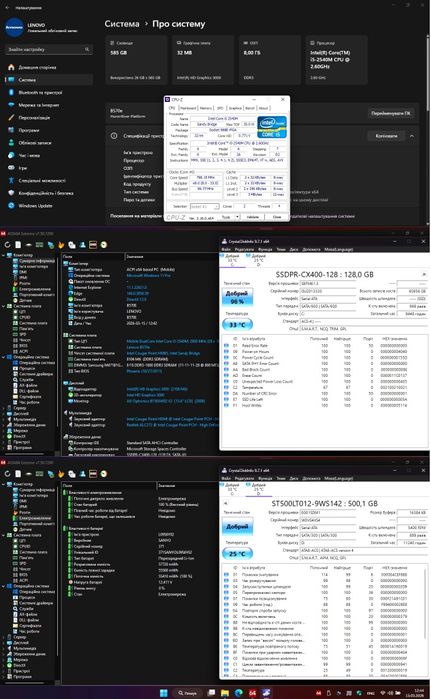The image size is (431, 699).
Task: Expand Мультимедіа node in AIDA64 battery window tree
Action: 4,649
